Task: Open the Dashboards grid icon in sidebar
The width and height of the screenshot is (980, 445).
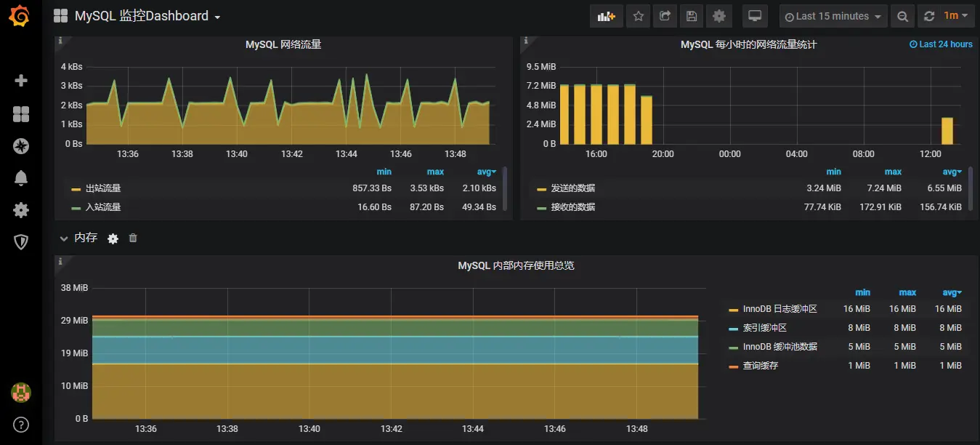Action: 21,113
